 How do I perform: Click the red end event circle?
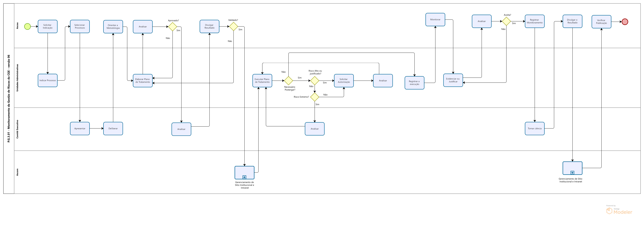tap(625, 22)
